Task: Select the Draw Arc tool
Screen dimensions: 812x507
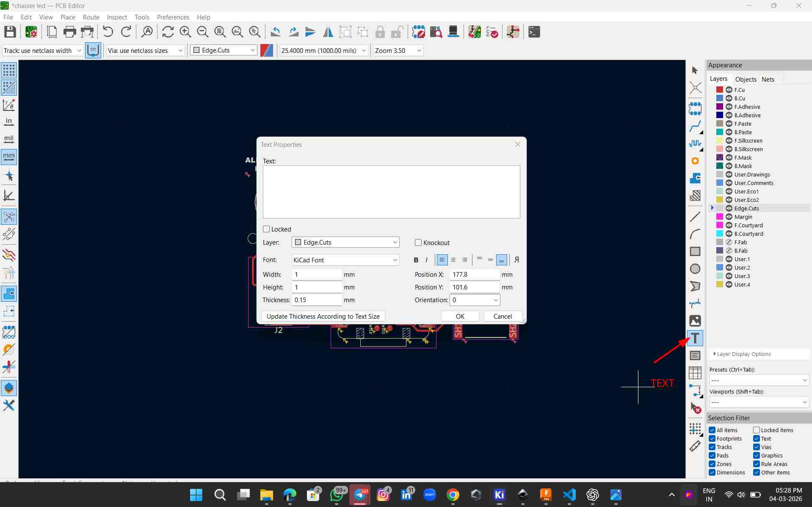Action: 695,234
